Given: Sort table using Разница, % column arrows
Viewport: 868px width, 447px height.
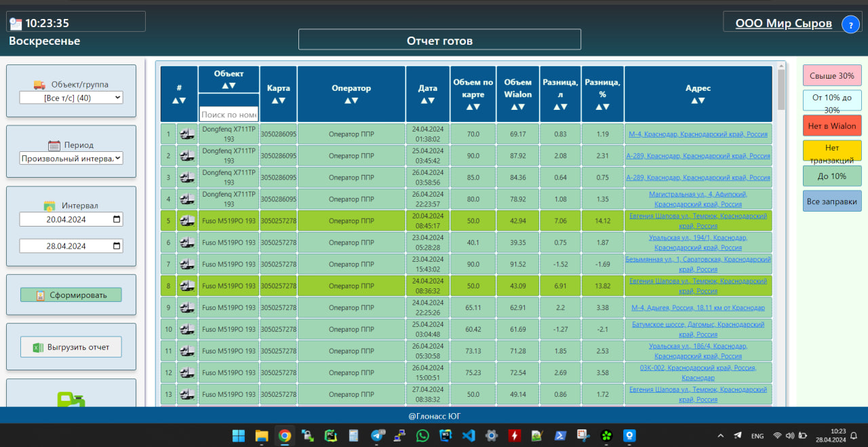Looking at the screenshot, I should pyautogui.click(x=602, y=106).
